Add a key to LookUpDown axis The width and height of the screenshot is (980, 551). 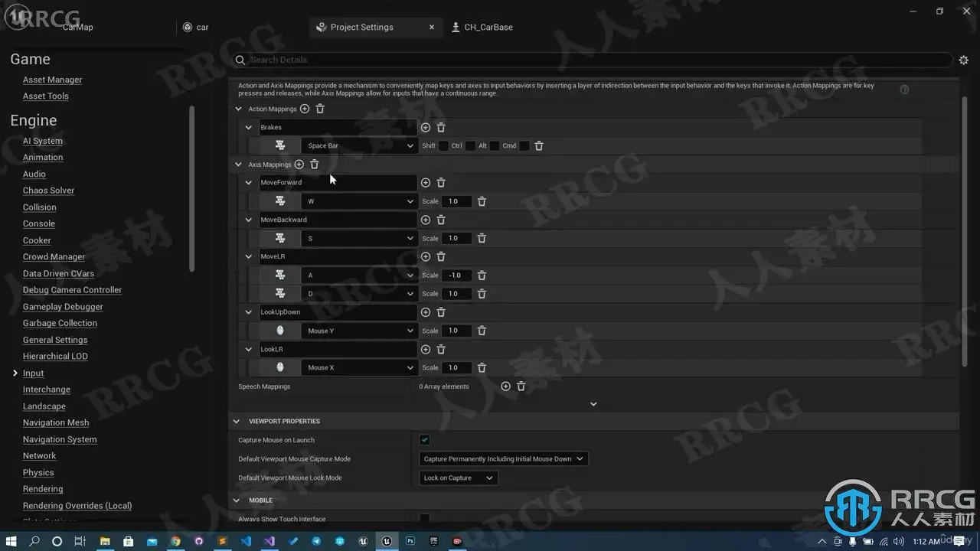pos(426,312)
